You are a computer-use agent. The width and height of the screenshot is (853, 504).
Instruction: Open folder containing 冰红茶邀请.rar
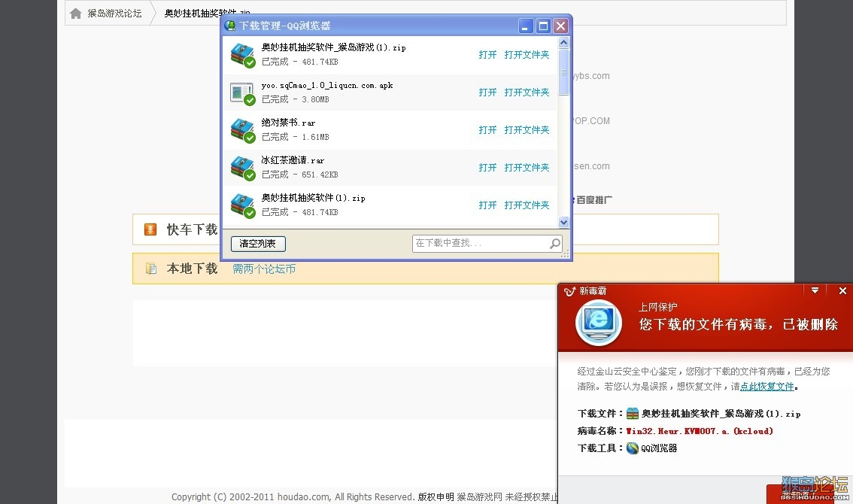(x=527, y=167)
